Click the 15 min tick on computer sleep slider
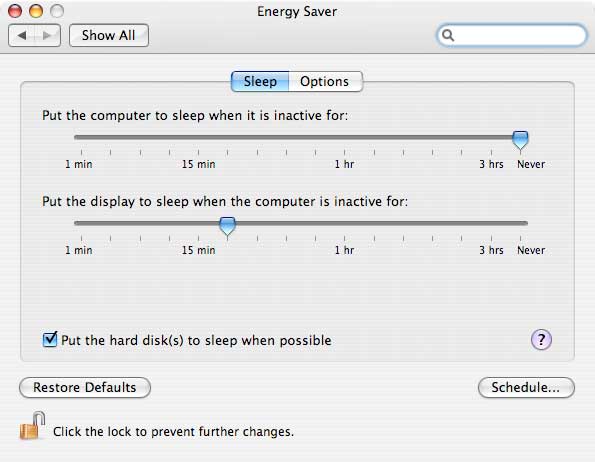 coord(198,152)
